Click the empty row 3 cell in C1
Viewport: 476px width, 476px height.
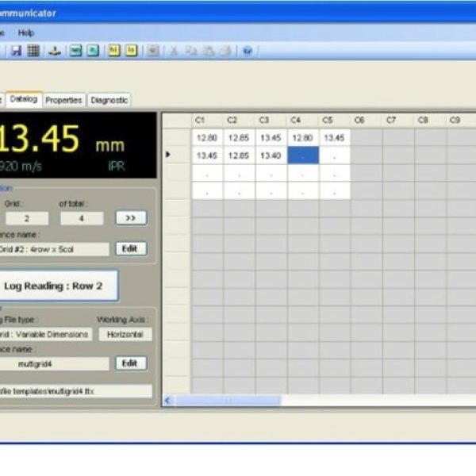[x=207, y=173]
